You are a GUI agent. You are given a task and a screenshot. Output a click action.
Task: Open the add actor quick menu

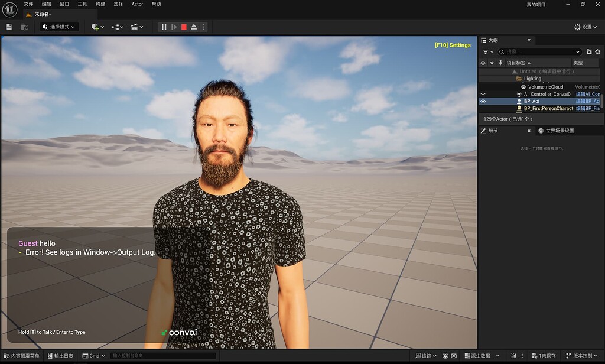(97, 27)
